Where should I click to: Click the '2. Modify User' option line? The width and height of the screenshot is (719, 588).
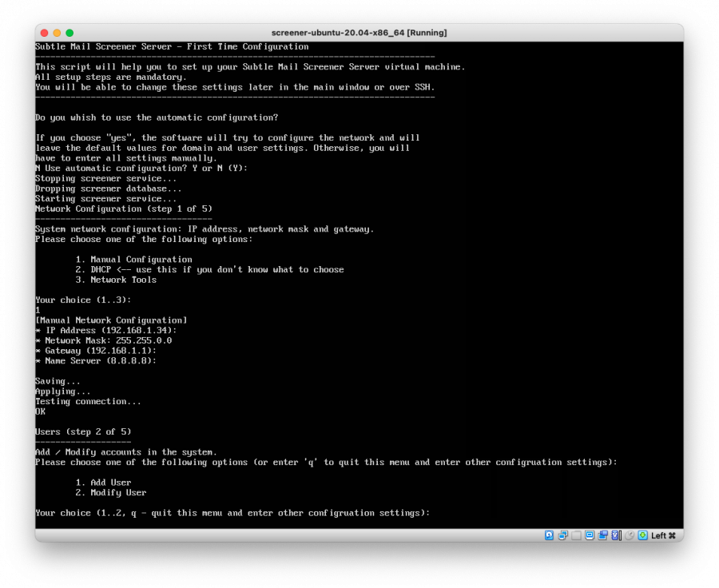click(111, 493)
